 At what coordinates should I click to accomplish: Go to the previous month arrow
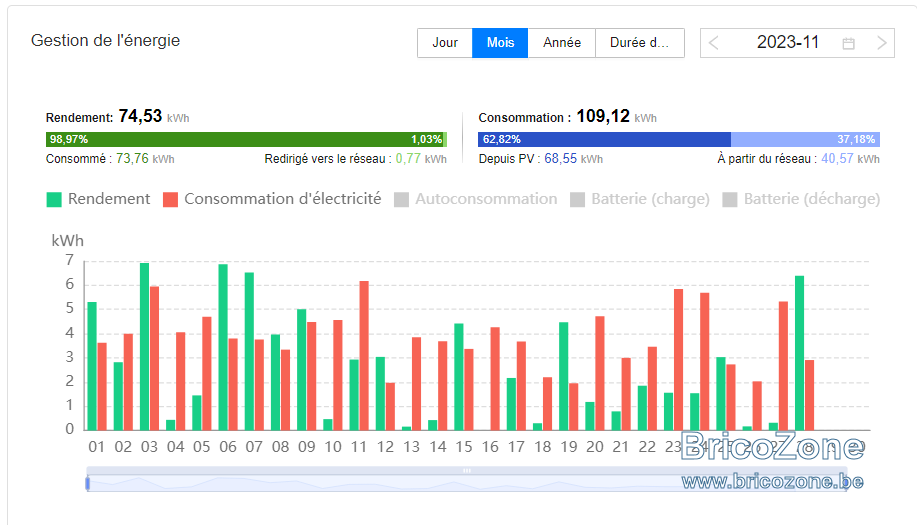click(713, 43)
